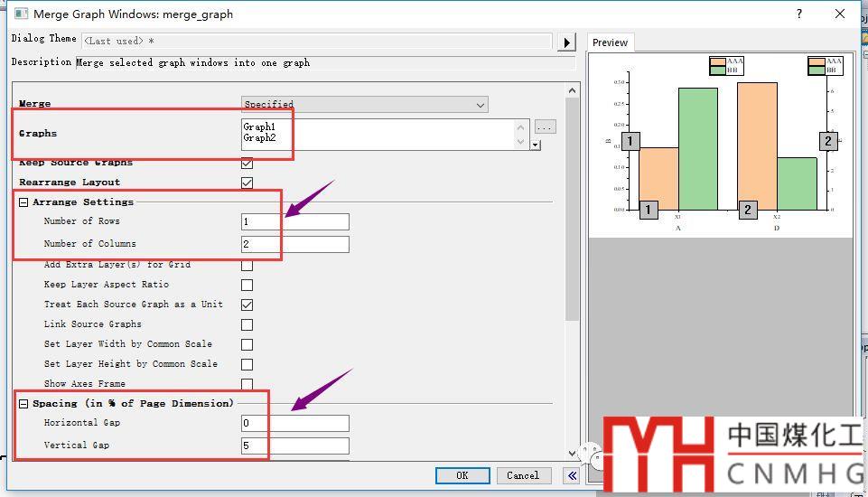Toggle Treat Each Source Graph as a Unit

click(x=247, y=305)
